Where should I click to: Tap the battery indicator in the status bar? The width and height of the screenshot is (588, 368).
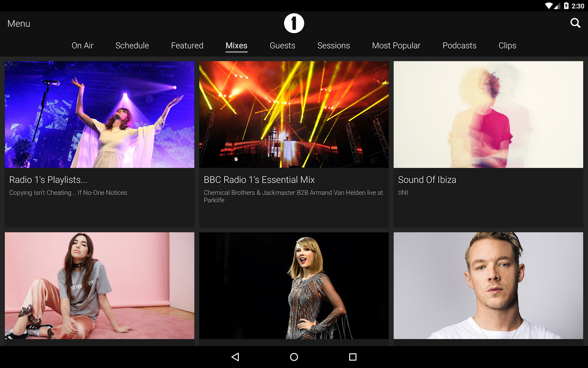[566, 6]
